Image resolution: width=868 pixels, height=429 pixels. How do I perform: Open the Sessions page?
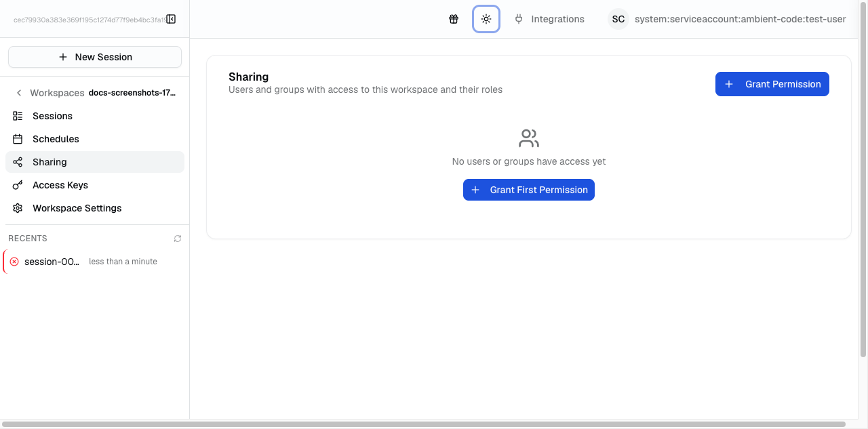(x=52, y=116)
